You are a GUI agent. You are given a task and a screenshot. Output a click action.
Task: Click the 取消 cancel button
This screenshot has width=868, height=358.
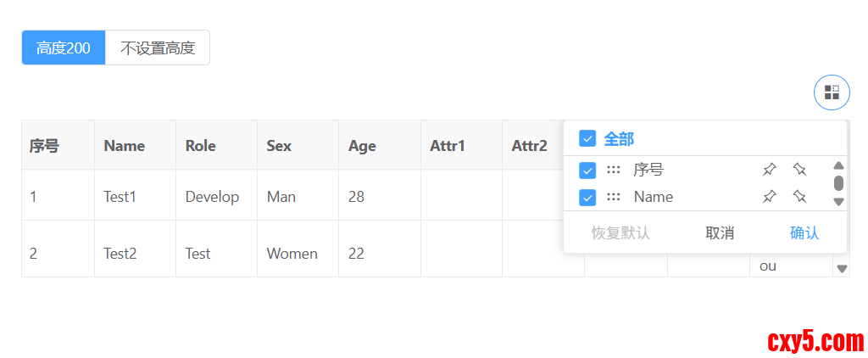pyautogui.click(x=720, y=233)
